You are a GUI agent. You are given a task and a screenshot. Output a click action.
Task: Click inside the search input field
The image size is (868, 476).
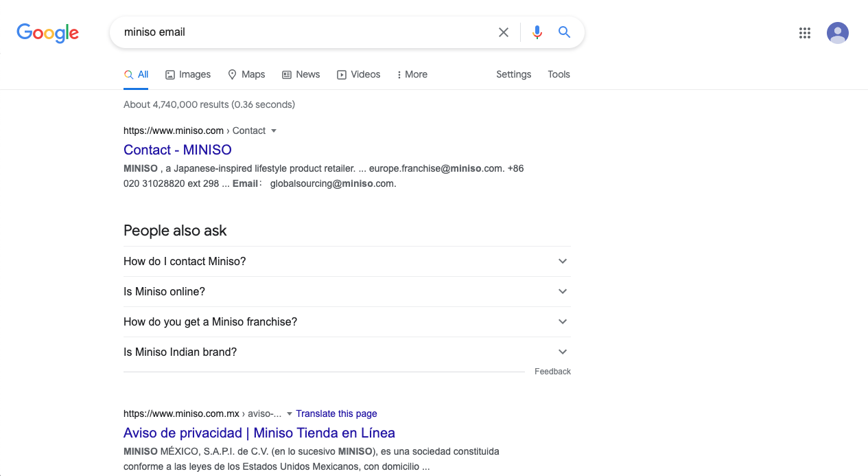[x=302, y=32]
